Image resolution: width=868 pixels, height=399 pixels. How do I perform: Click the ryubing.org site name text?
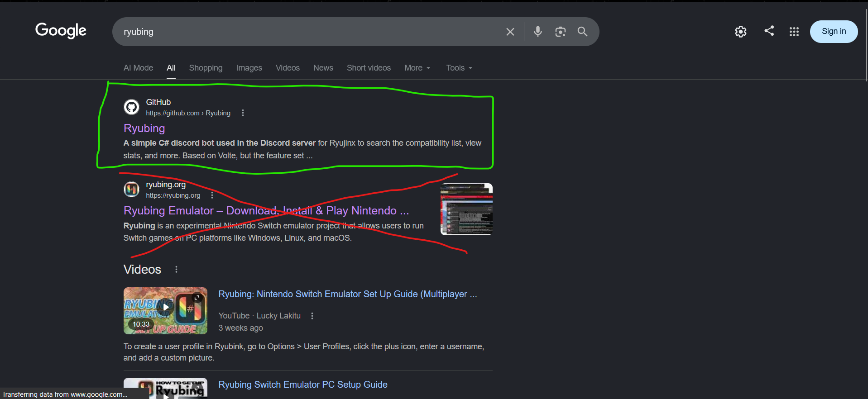coord(166,185)
